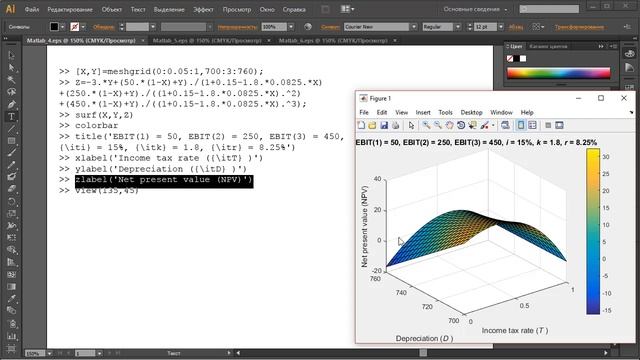Activate the Brush data tool in Figure 1
Image resolution: width=640 pixels, height=360 pixels.
(x=484, y=125)
